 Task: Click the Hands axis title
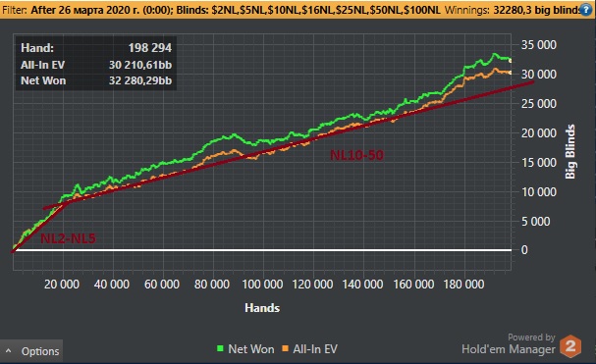[x=262, y=308]
